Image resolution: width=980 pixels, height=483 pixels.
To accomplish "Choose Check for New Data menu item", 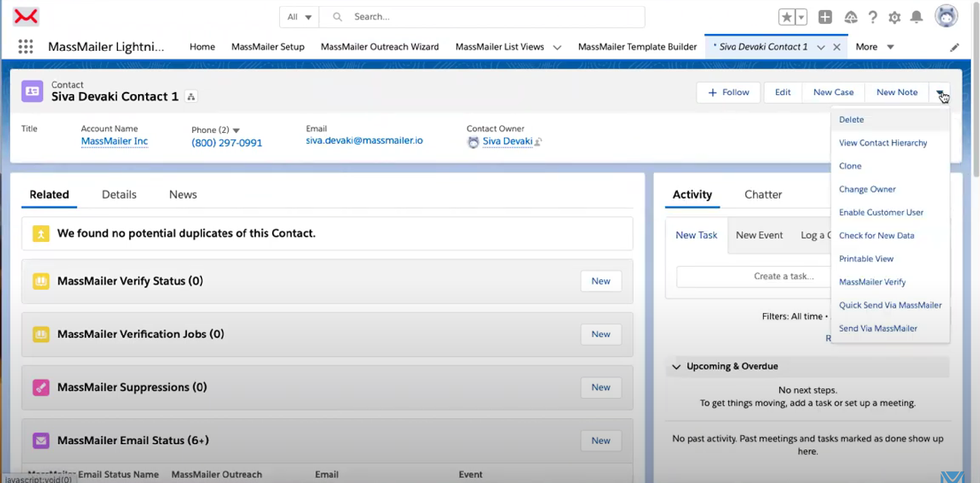I will tap(890, 236).
